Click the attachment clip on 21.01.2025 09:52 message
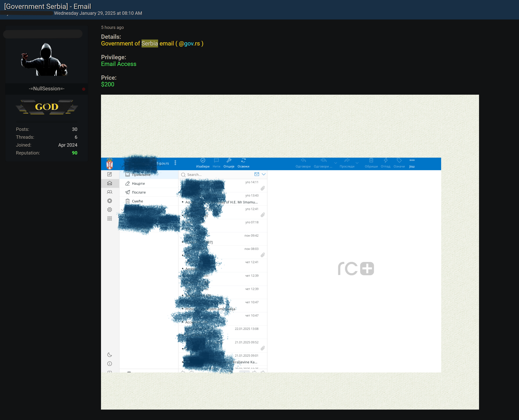This screenshot has height=420, width=519. pos(263,348)
